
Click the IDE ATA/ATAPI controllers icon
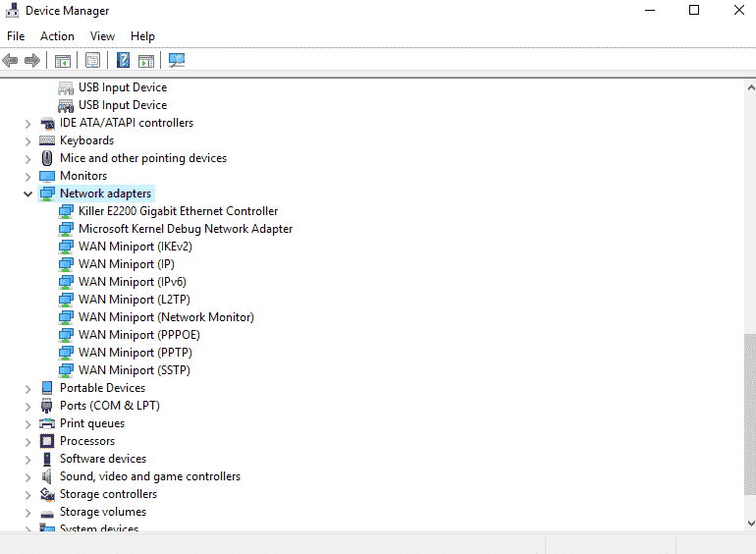point(47,123)
